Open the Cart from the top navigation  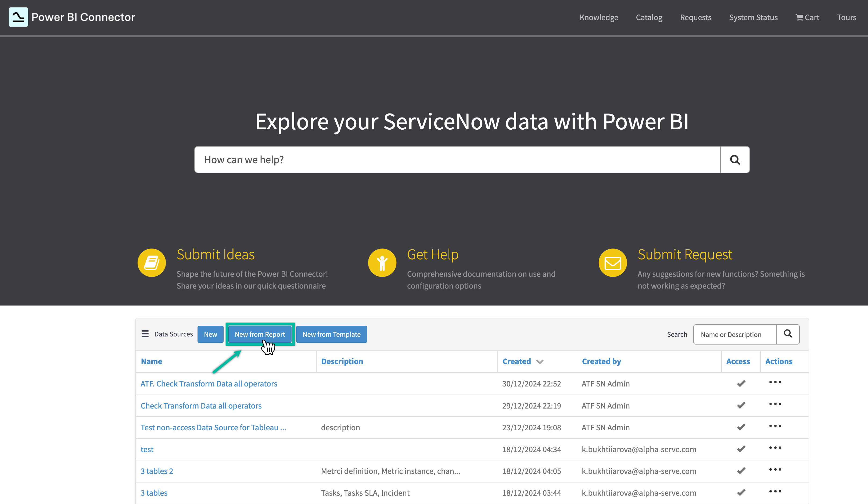pyautogui.click(x=807, y=17)
